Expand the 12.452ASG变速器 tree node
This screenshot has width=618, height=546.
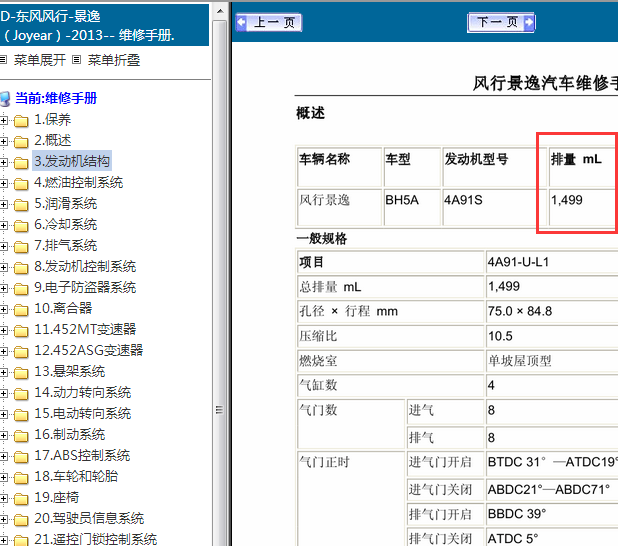tap(4, 351)
